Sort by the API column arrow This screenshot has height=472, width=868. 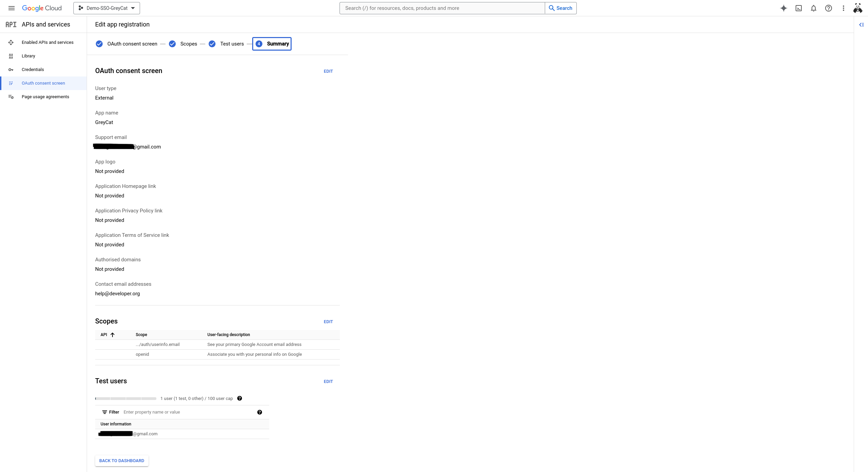click(x=112, y=335)
